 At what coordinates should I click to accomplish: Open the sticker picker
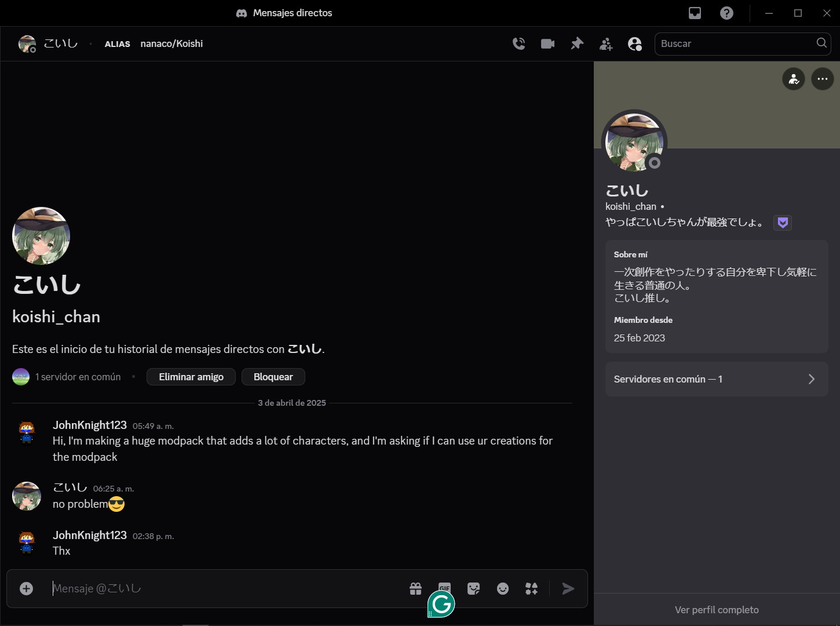pos(474,589)
